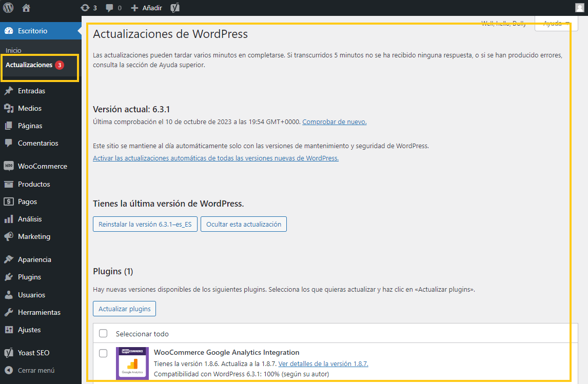This screenshot has height=384, width=588.
Task: Open the Análisis menu label
Action: pos(30,219)
